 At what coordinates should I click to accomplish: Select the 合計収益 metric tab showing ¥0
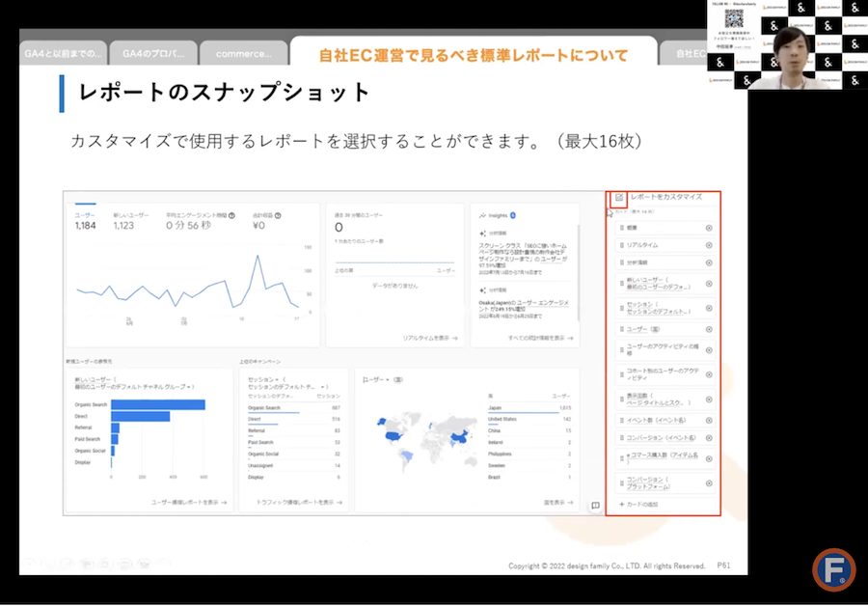pos(266,221)
